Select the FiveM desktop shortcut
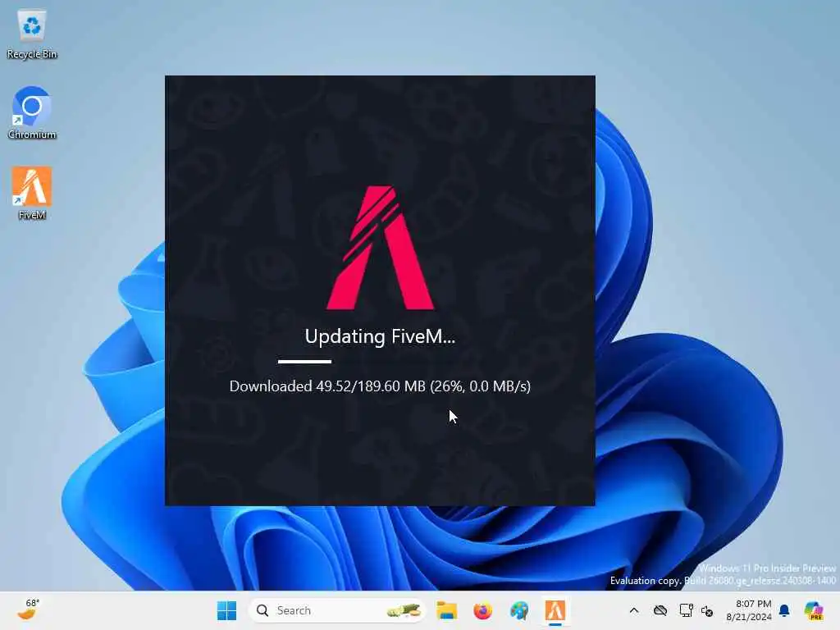The height and width of the screenshot is (630, 840). [32, 193]
